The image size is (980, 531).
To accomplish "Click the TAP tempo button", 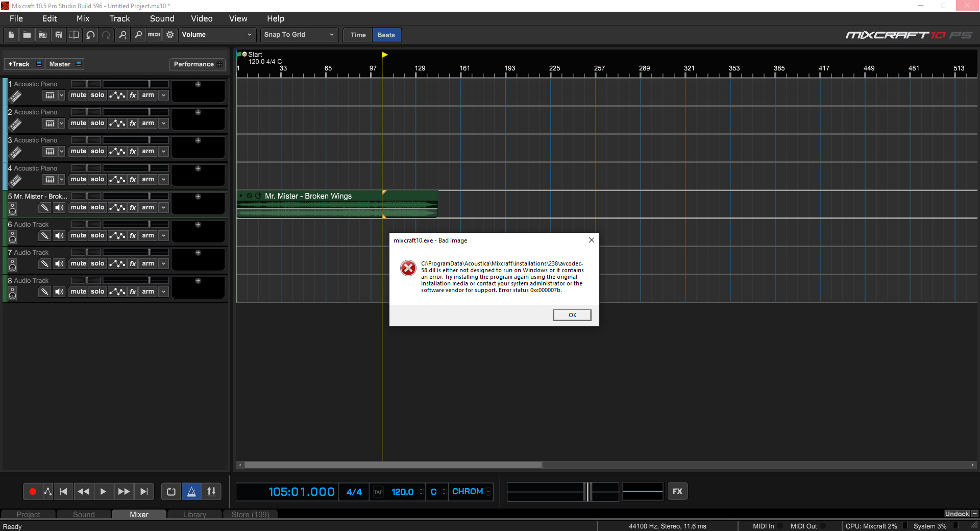I will coord(378,492).
